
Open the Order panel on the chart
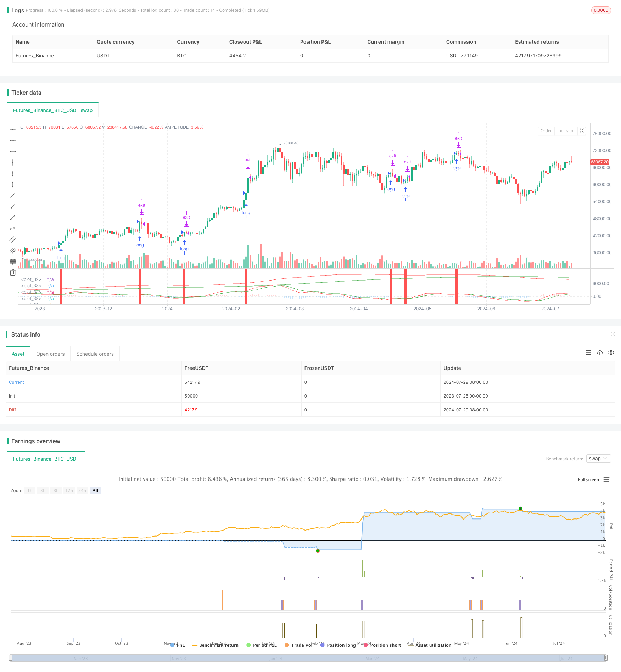546,131
